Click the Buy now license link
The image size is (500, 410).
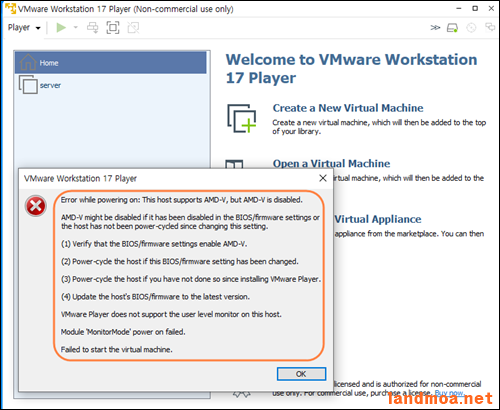click(449, 393)
